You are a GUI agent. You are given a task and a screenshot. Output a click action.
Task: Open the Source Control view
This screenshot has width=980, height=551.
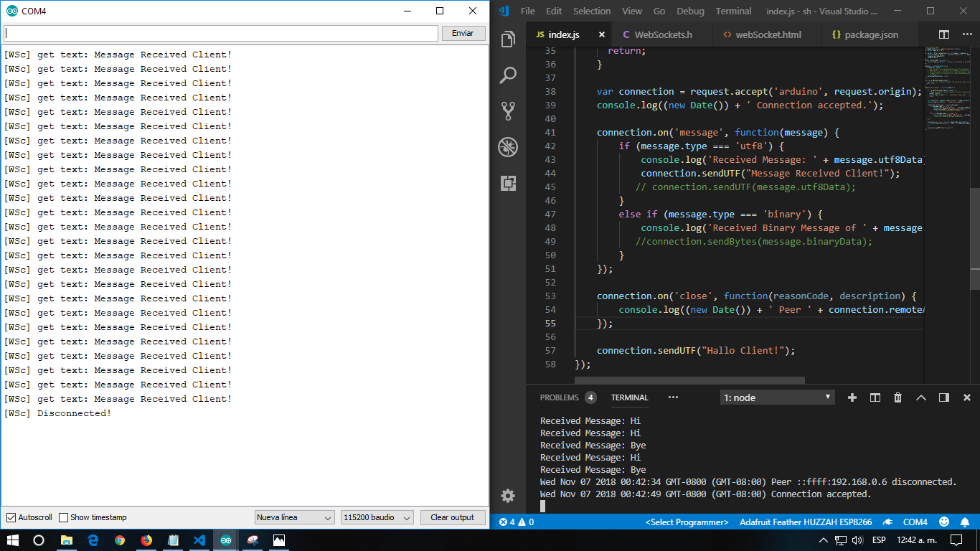(508, 111)
